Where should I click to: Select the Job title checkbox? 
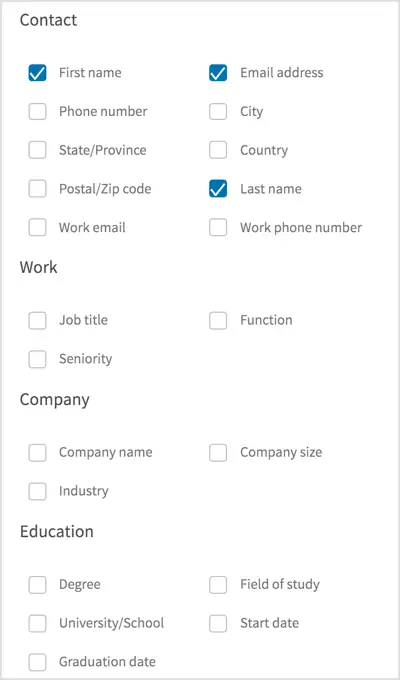[x=37, y=320]
